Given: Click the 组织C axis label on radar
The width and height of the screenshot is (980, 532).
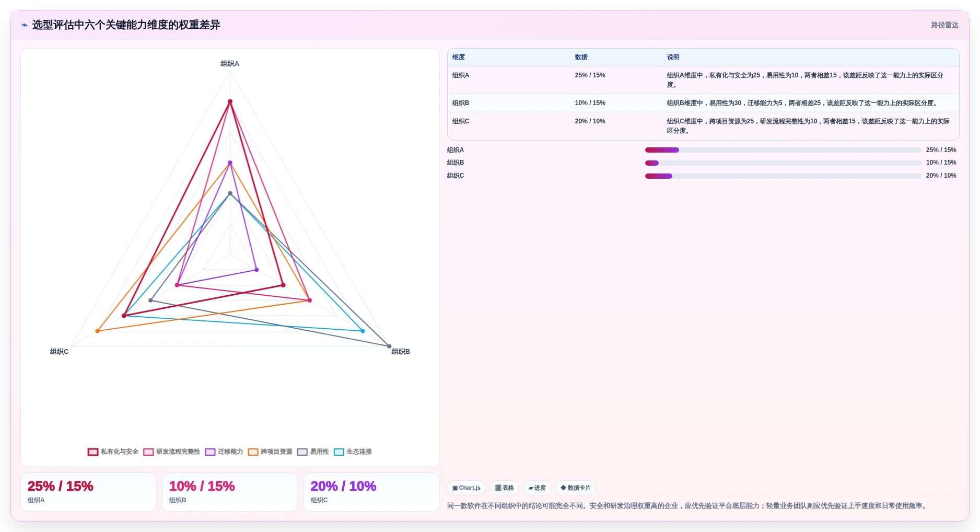Looking at the screenshot, I should pos(59,352).
